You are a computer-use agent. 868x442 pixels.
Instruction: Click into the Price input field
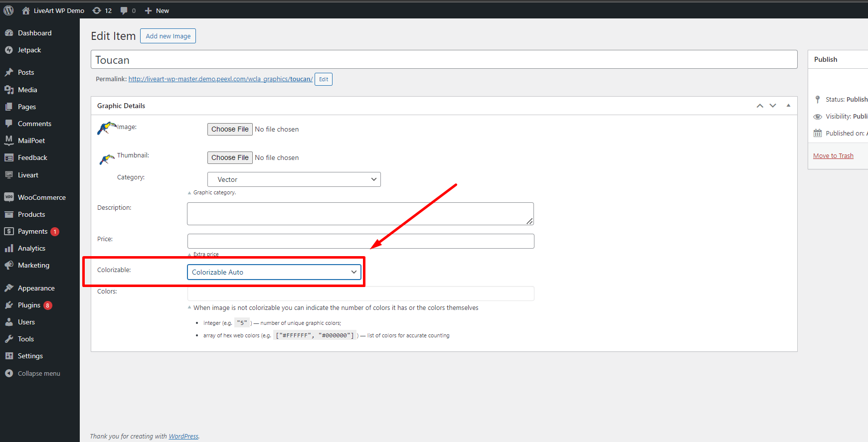[x=360, y=241]
